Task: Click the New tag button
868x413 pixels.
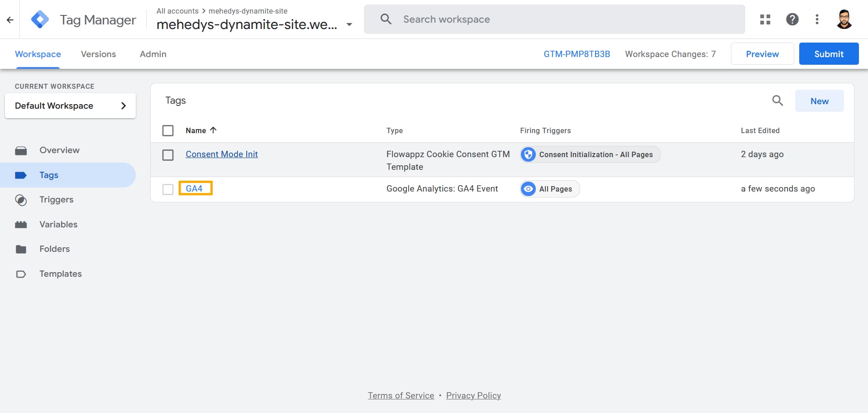Action: click(819, 101)
